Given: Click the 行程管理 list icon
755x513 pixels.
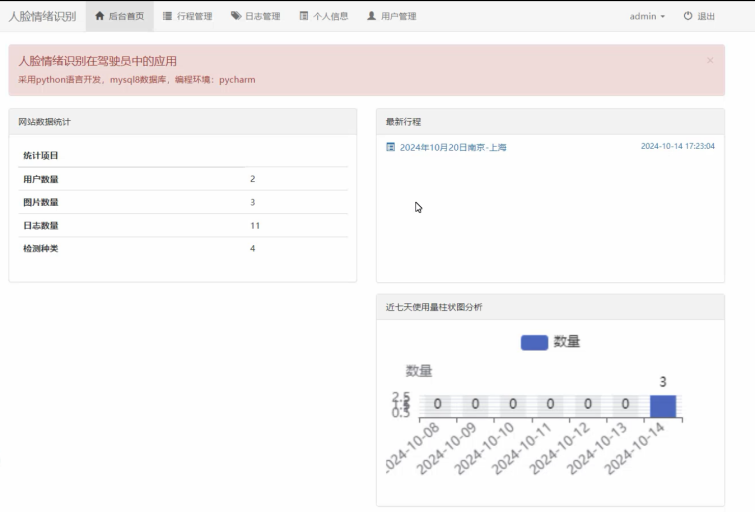Looking at the screenshot, I should coord(167,16).
